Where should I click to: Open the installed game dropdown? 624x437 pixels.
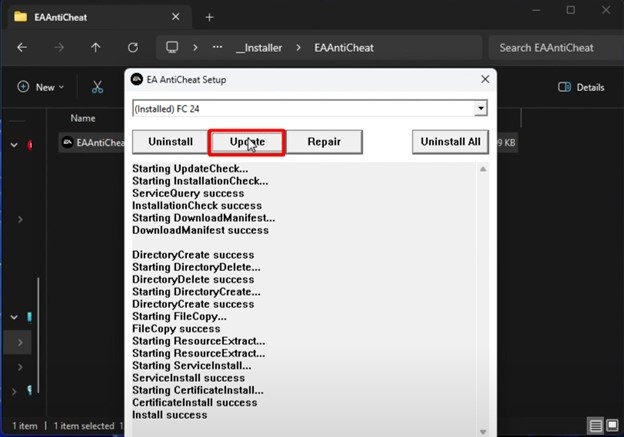pyautogui.click(x=481, y=108)
